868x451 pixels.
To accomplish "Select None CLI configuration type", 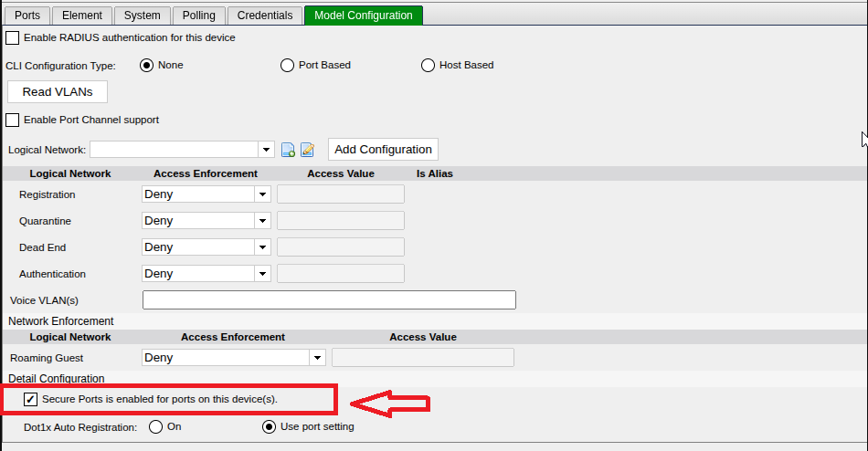I will point(146,66).
